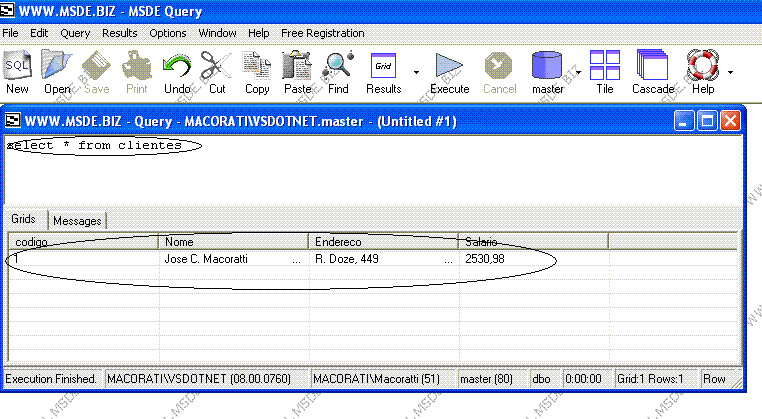The height and width of the screenshot is (419, 762).
Task: Open the Query menu
Action: pyautogui.click(x=75, y=33)
